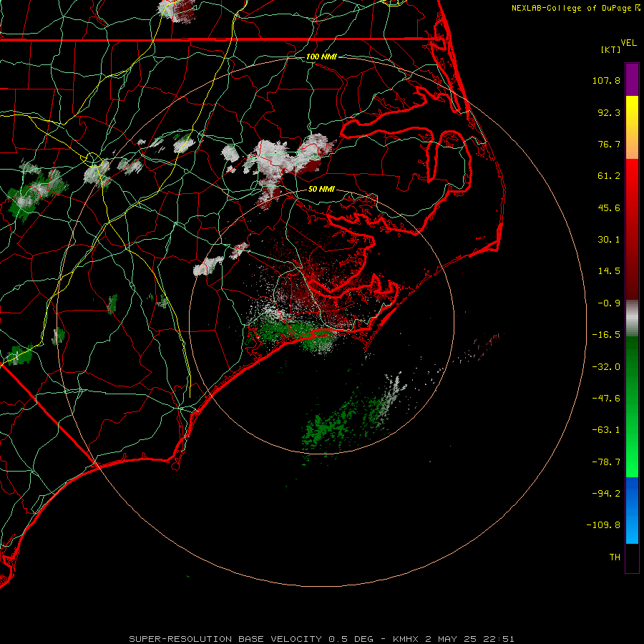The image size is (644, 644).
Task: Click the -63.1 legend value
Action: click(x=606, y=430)
